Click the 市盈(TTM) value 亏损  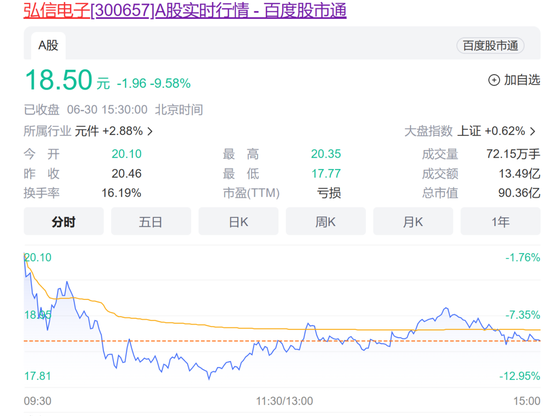coord(329,193)
